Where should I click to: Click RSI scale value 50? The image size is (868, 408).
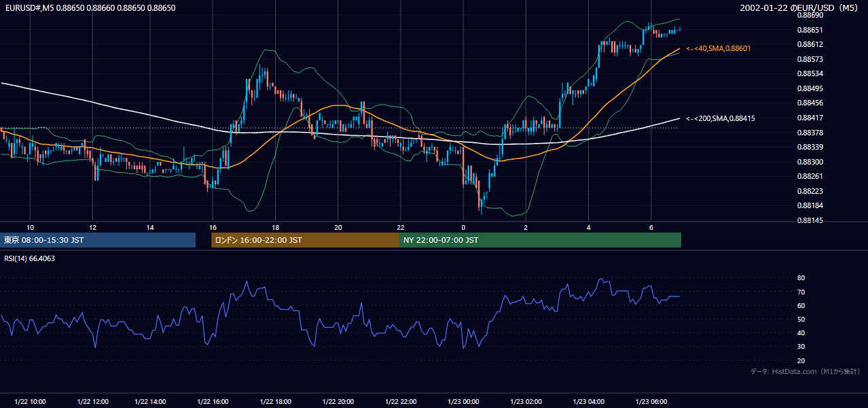[801, 319]
